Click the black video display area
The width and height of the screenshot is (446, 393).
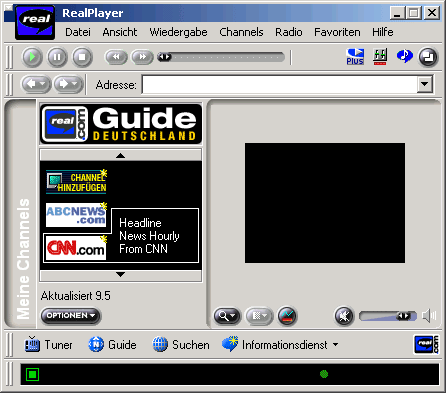point(325,203)
